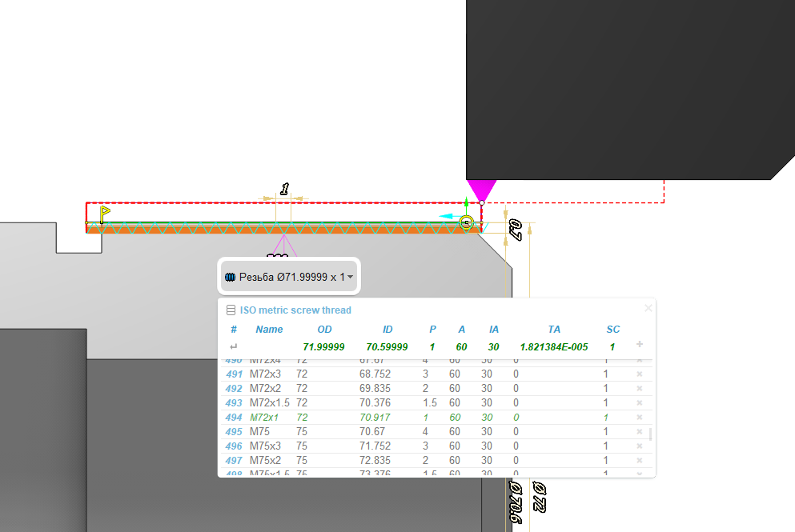Image resolution: width=795 pixels, height=532 pixels.
Task: Click the yellow flag end marker
Action: click(x=104, y=213)
